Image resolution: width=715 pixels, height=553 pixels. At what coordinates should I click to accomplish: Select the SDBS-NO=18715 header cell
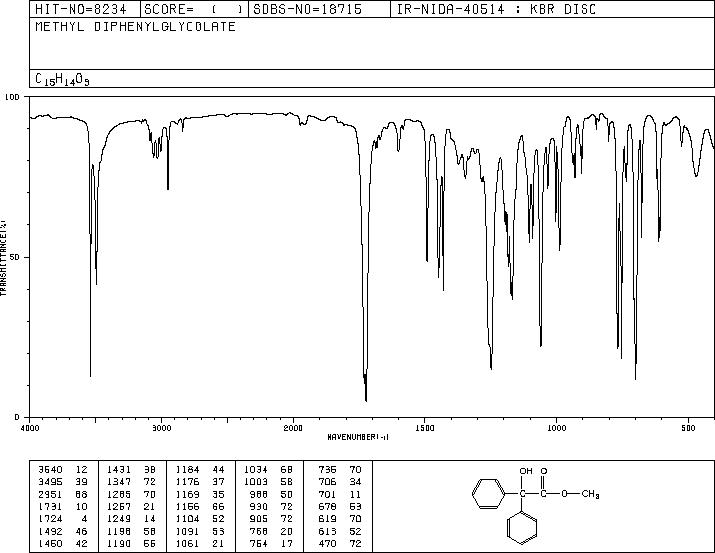[307, 9]
